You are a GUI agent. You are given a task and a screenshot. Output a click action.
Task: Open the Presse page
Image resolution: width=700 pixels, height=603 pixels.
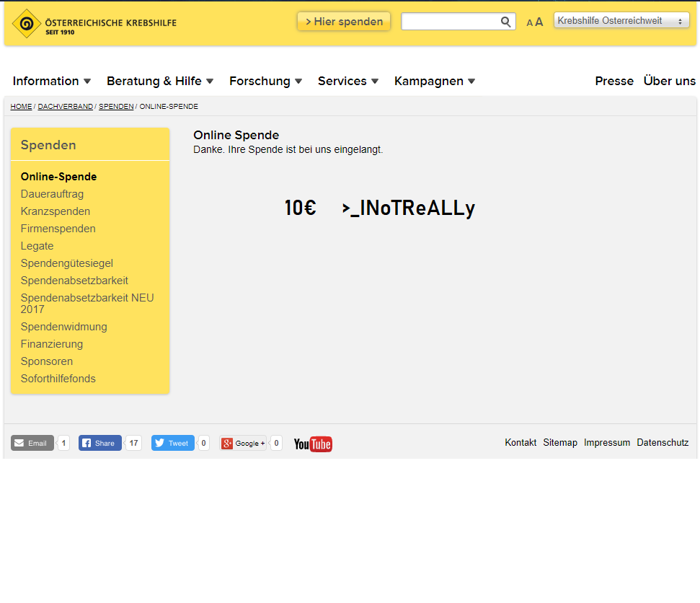coord(614,81)
